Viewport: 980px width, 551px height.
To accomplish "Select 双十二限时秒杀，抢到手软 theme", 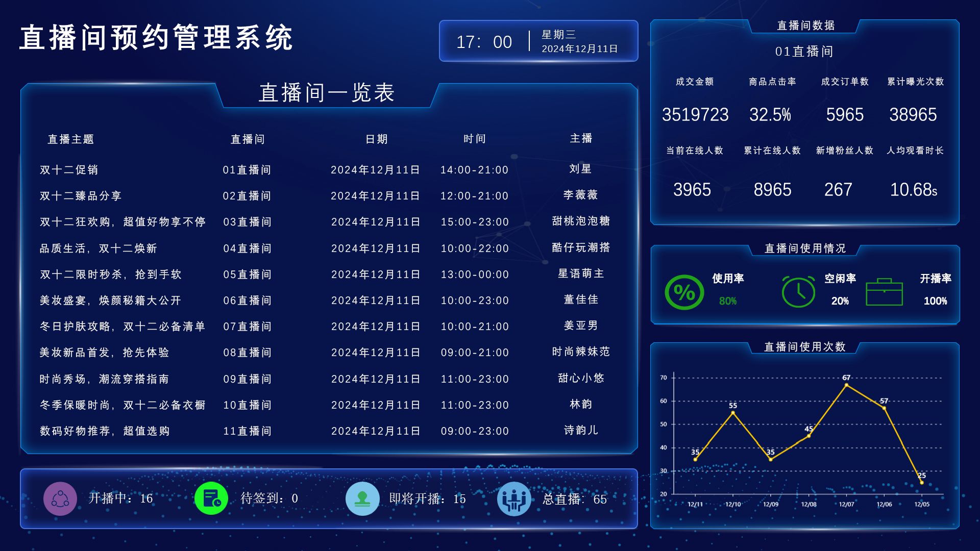I will coord(111,274).
